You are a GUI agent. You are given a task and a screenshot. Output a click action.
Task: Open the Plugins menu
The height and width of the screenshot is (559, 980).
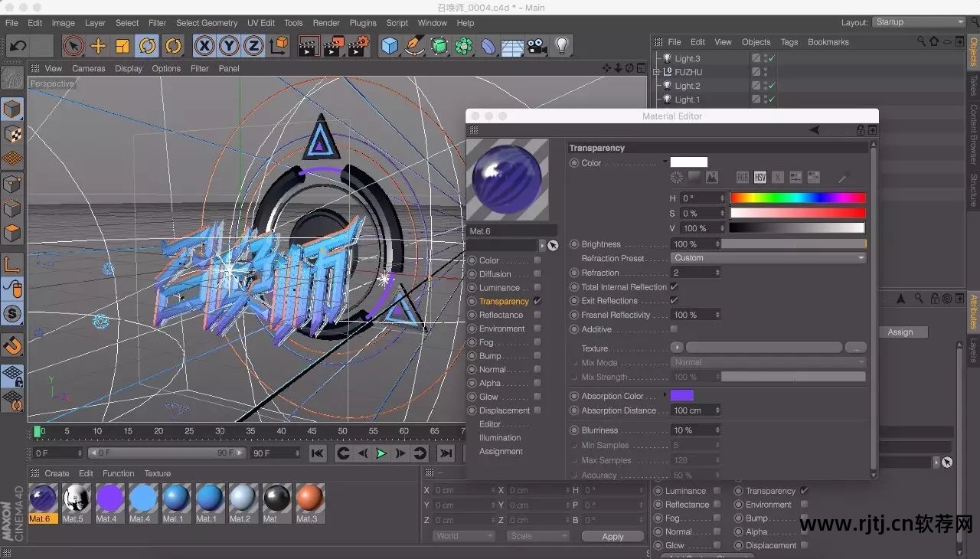(x=363, y=23)
